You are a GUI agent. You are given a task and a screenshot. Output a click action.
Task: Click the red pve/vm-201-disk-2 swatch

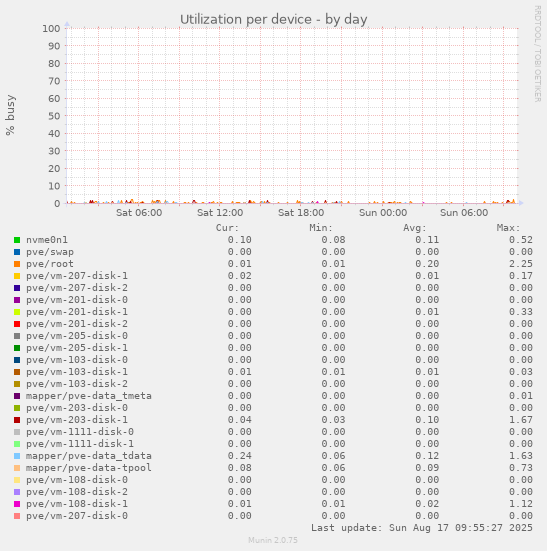coord(17,324)
